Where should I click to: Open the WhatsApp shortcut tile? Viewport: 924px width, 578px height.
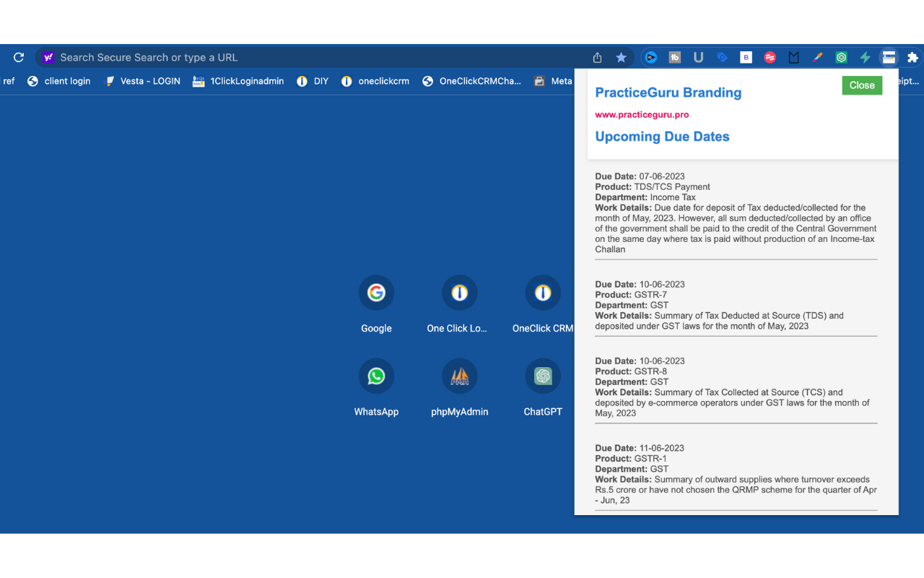coord(376,388)
